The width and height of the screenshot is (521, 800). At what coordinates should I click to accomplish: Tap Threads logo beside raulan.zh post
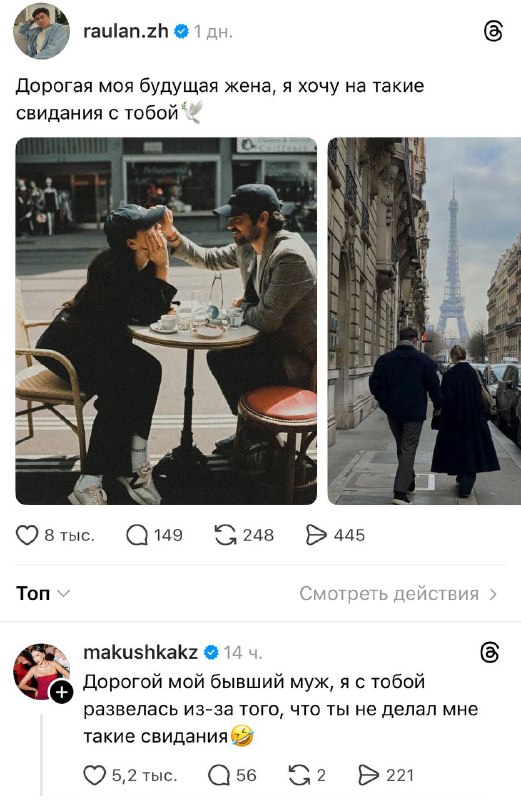[x=492, y=32]
